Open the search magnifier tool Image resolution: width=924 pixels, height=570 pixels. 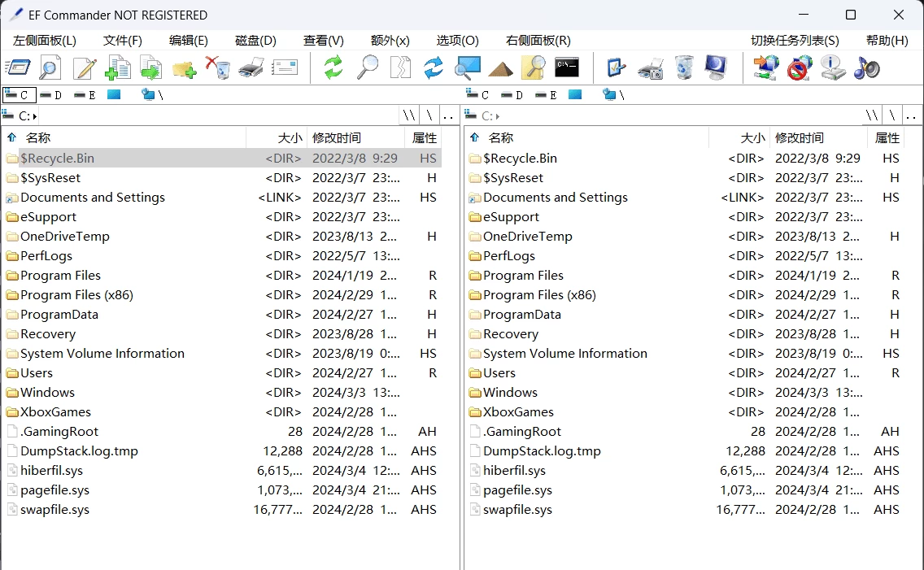pyautogui.click(x=367, y=68)
